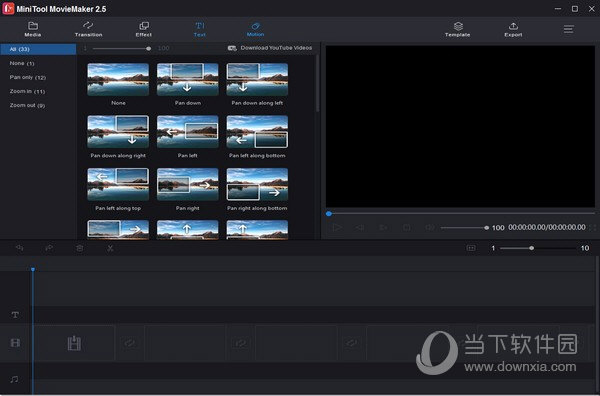Open the Template gallery
Image resolution: width=600 pixels, height=396 pixels.
(458, 29)
